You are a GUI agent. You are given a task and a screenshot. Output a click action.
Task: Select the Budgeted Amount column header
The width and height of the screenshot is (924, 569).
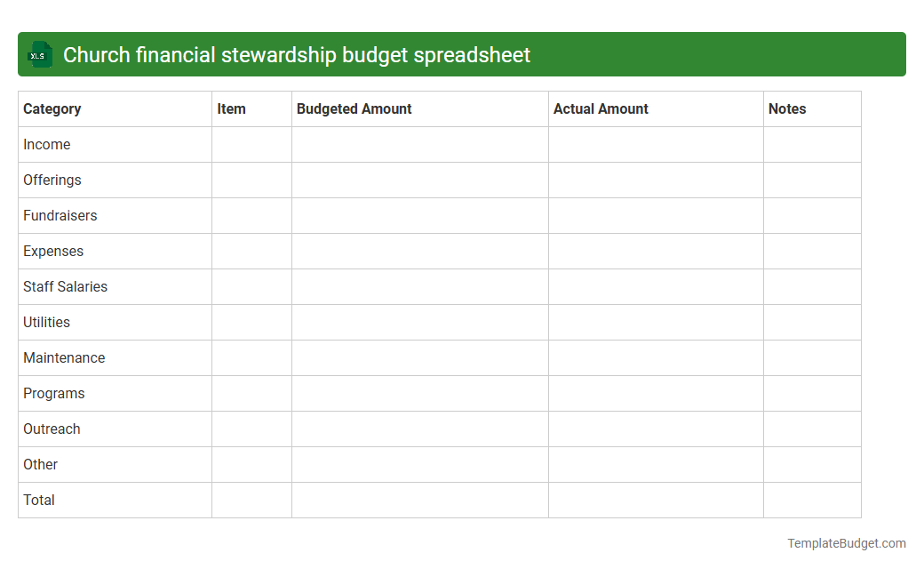[x=354, y=108]
